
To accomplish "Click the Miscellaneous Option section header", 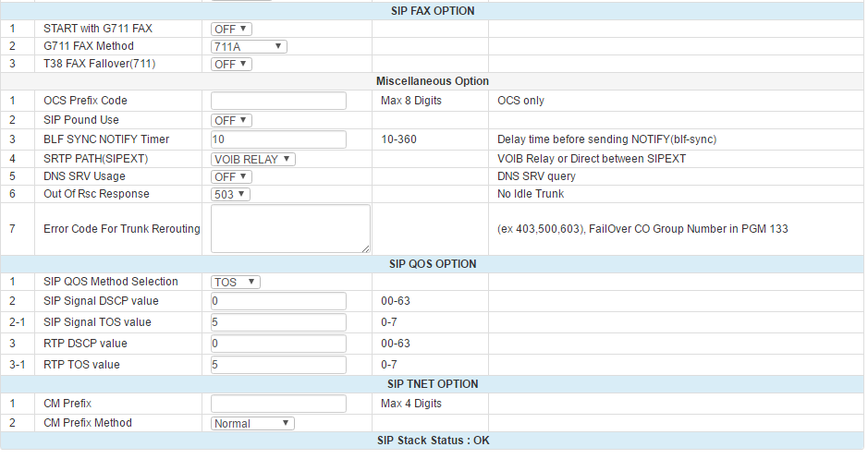I will coord(433,81).
